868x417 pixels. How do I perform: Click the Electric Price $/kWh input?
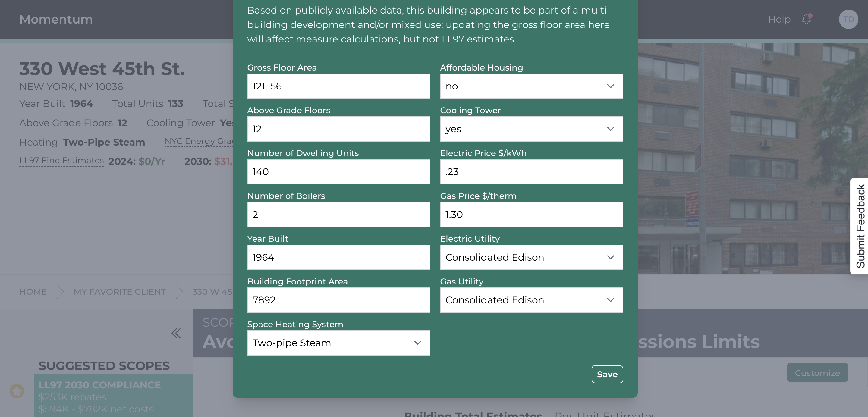click(531, 172)
